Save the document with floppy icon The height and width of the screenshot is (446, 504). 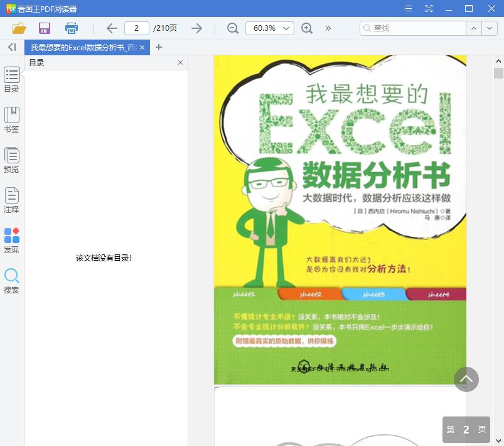click(45, 28)
